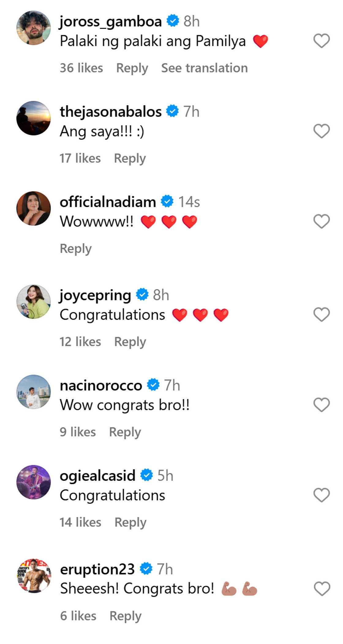Open eruption23's profile photo
This screenshot has height=644, width=343.
point(33,576)
